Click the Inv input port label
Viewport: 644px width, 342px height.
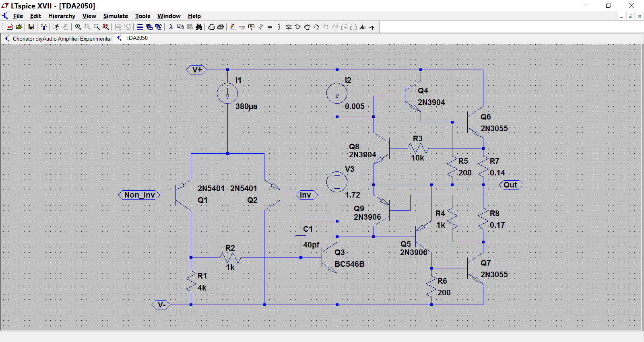click(306, 195)
